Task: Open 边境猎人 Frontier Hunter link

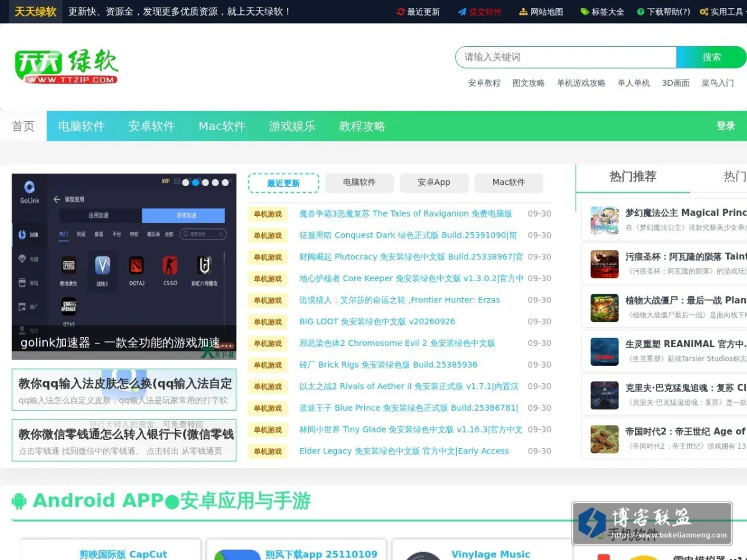Action: [x=400, y=300]
